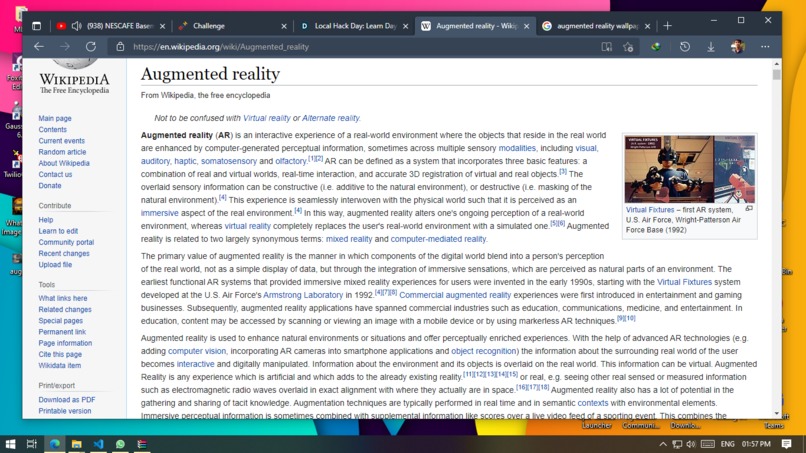Open Cite this page link
The image size is (806, 453).
60,355
